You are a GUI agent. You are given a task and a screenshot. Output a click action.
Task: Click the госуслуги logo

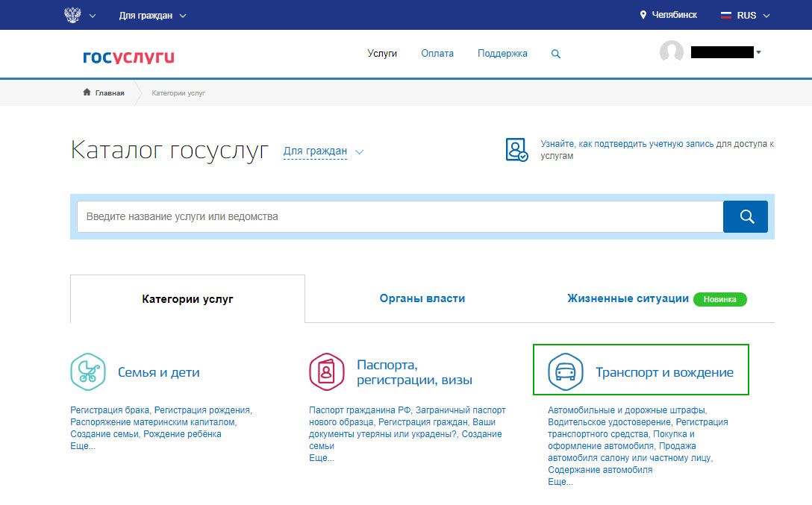coord(128,57)
